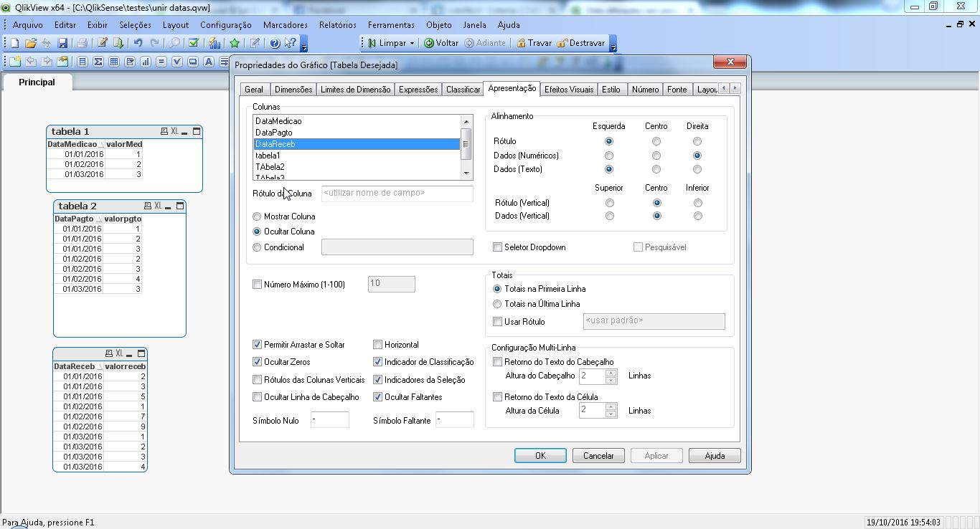The width and height of the screenshot is (980, 529).
Task: Create a List Box via design toolbar icon
Action: click(83, 62)
